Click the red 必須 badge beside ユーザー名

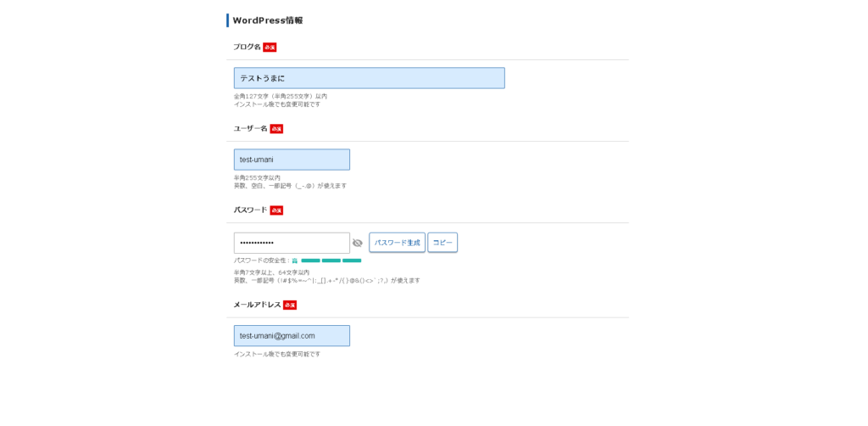(276, 129)
